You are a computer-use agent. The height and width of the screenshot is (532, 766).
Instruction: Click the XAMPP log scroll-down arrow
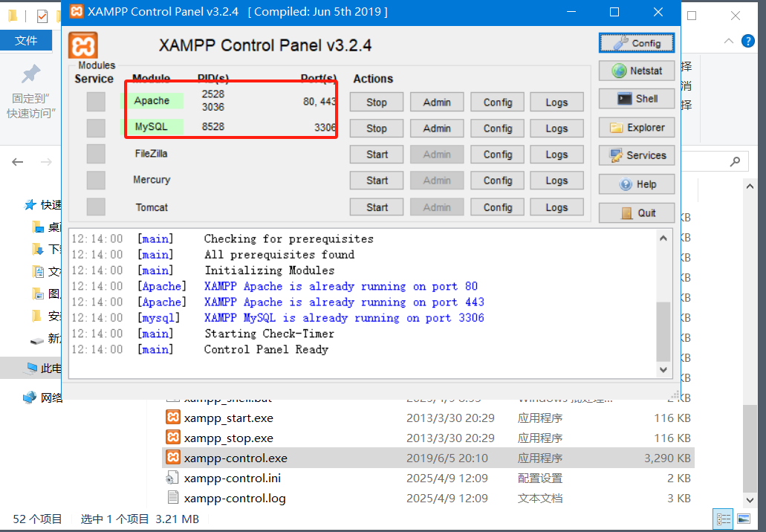(x=663, y=370)
